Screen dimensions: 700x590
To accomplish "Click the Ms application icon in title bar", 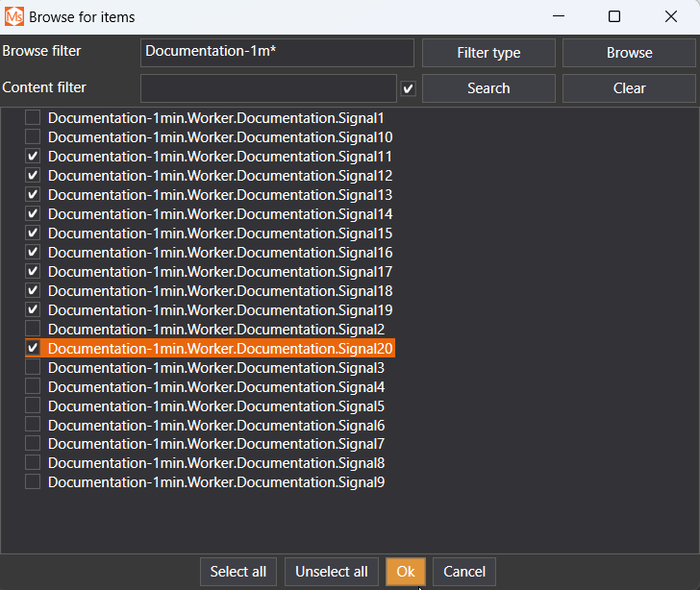I will pos(14,16).
